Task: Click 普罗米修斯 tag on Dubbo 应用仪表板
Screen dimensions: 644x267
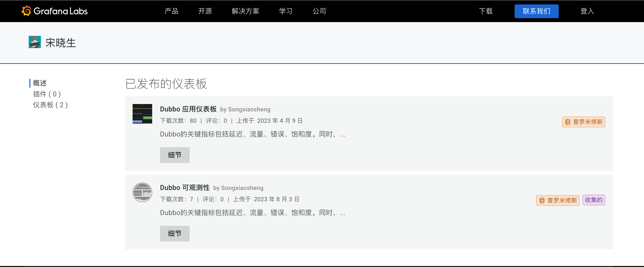Action: (x=583, y=122)
